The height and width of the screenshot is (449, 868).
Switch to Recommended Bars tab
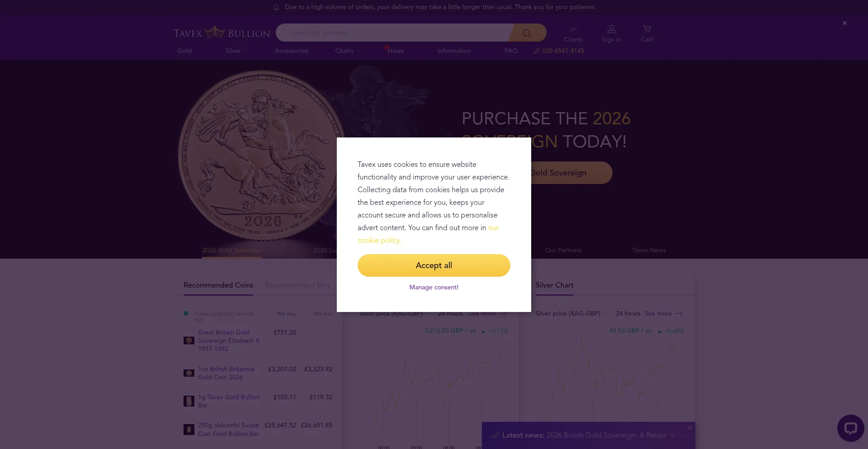pyautogui.click(x=297, y=285)
